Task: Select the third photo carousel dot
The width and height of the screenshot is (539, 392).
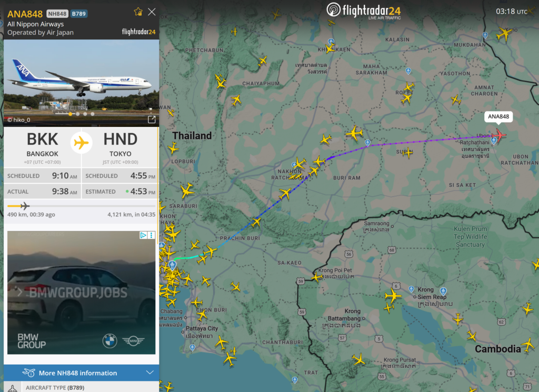Action: tap(85, 114)
